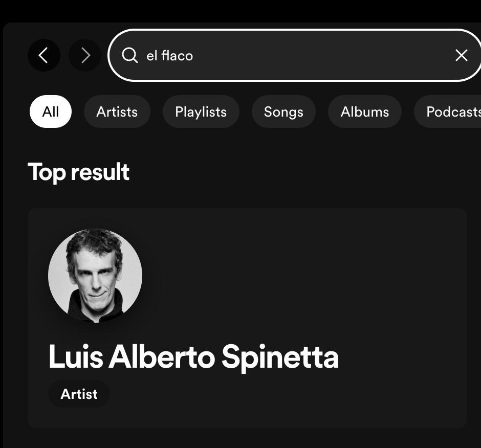
Task: Filter results by Playlists
Action: 201,111
